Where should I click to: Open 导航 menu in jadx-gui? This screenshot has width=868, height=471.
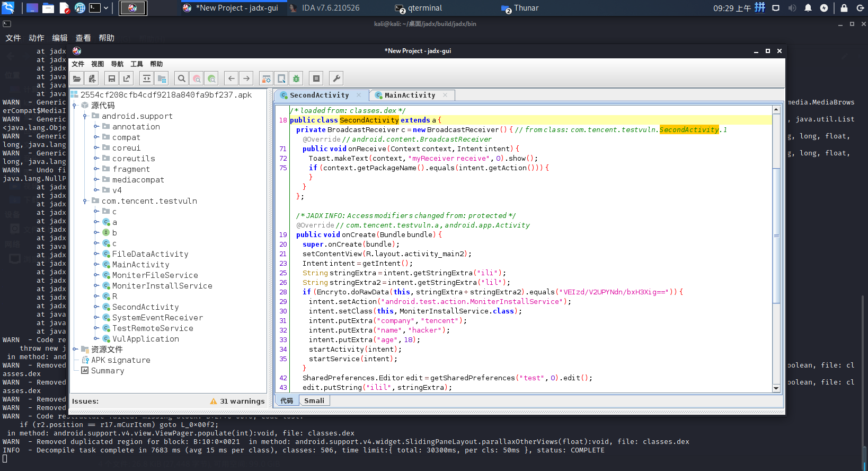(x=117, y=64)
